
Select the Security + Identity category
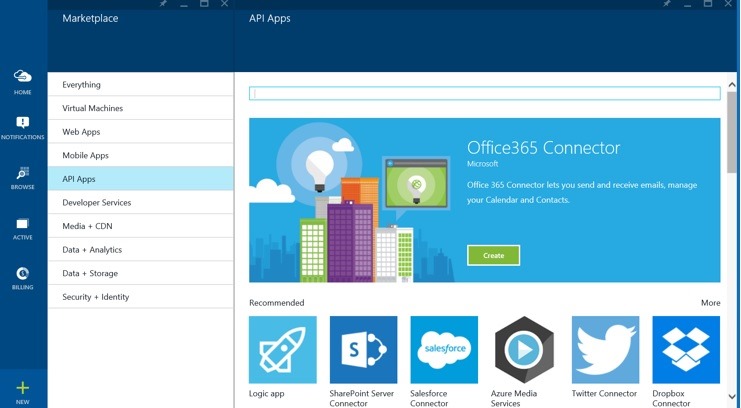point(141,297)
